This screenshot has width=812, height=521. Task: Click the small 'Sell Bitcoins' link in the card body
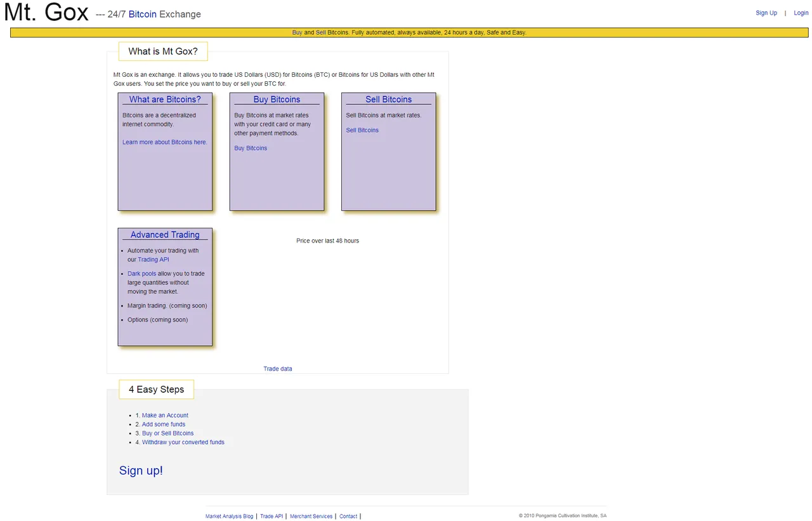coord(362,130)
